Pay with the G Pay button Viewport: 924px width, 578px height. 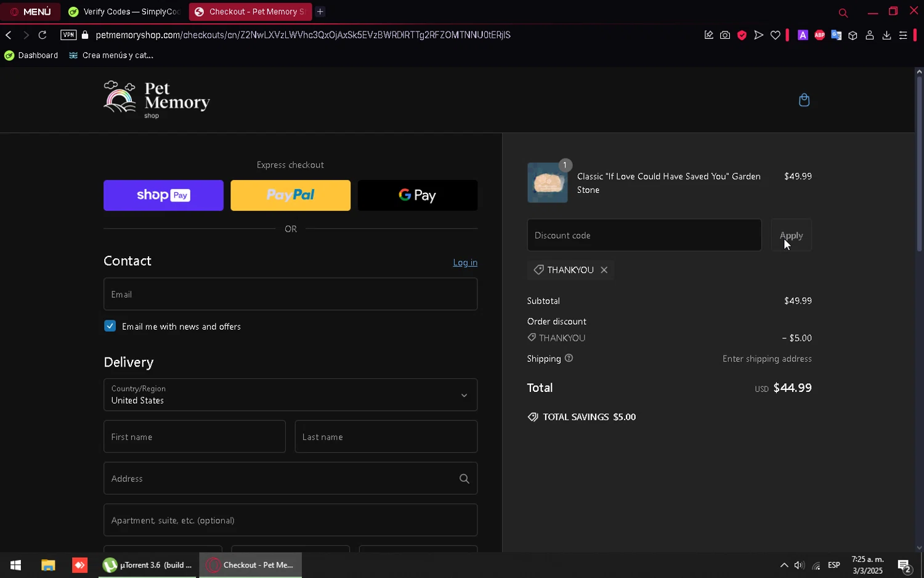point(417,195)
